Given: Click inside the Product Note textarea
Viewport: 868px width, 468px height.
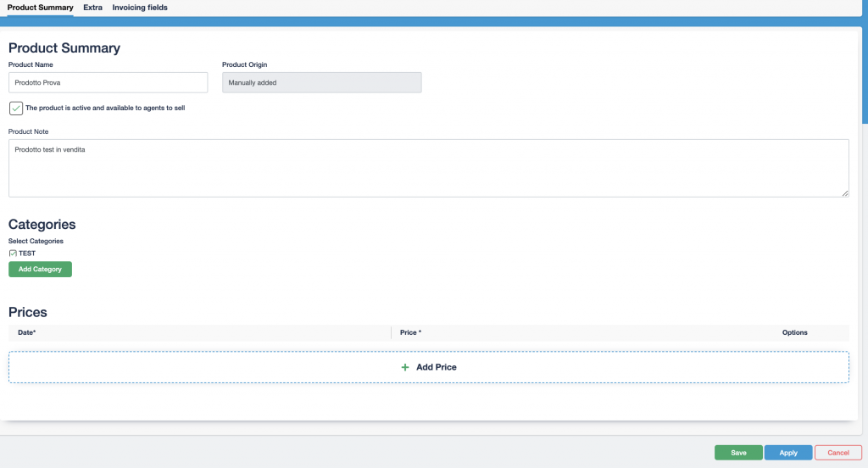Looking at the screenshot, I should click(428, 168).
